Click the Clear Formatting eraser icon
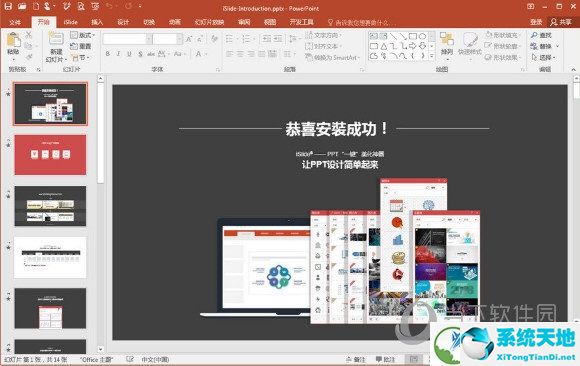Image resolution: width=580 pixels, height=366 pixels. point(214,39)
